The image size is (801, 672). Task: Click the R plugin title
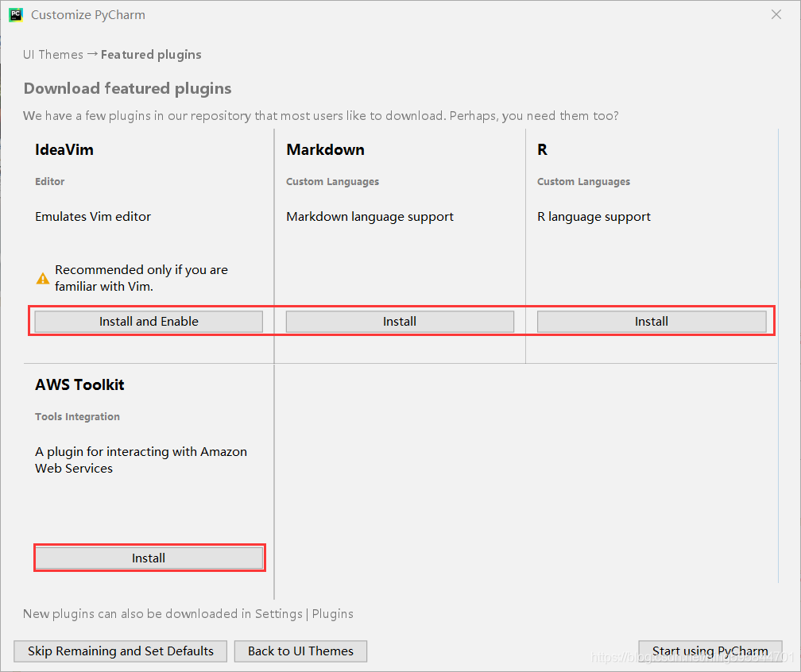542,149
